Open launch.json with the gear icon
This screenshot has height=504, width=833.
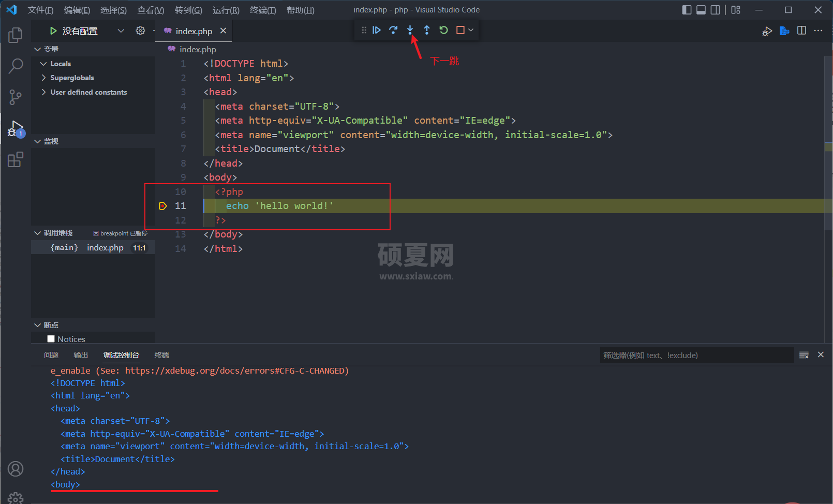[x=140, y=31]
